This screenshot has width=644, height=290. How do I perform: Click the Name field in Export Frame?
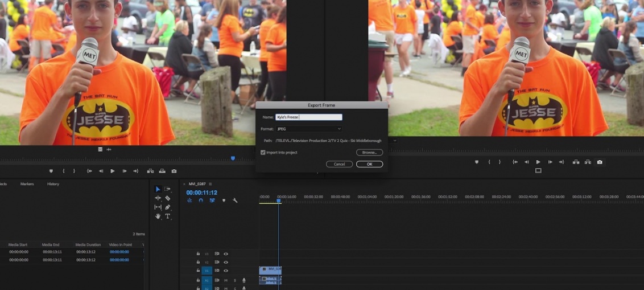pyautogui.click(x=309, y=117)
